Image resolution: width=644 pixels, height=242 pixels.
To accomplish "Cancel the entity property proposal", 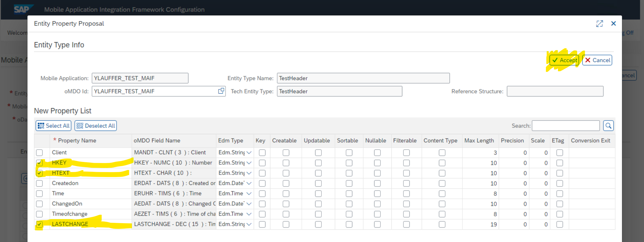I will [597, 60].
